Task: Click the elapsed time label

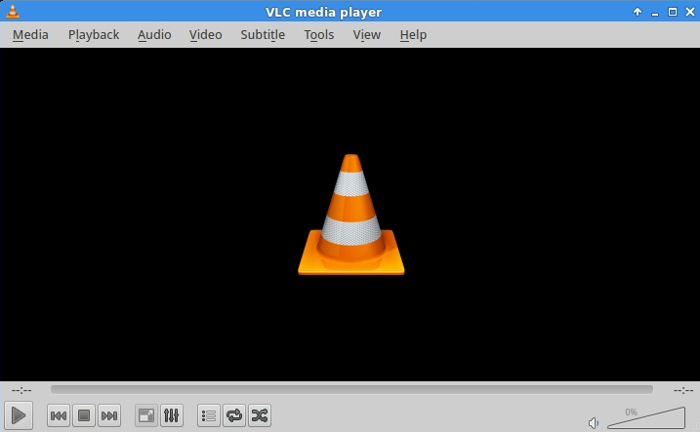Action: click(x=21, y=390)
